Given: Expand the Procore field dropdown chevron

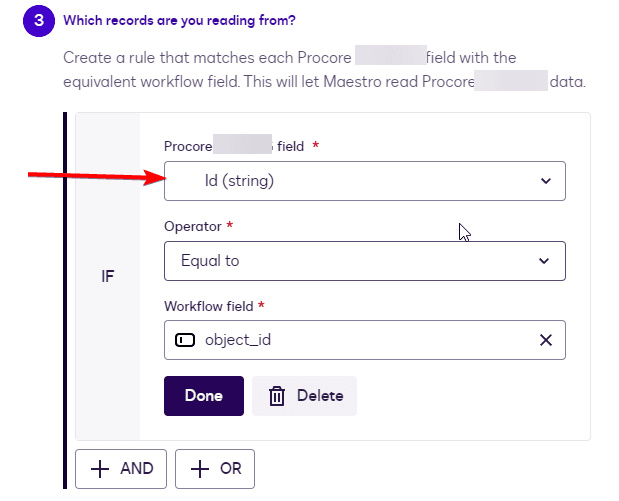Looking at the screenshot, I should 545,181.
